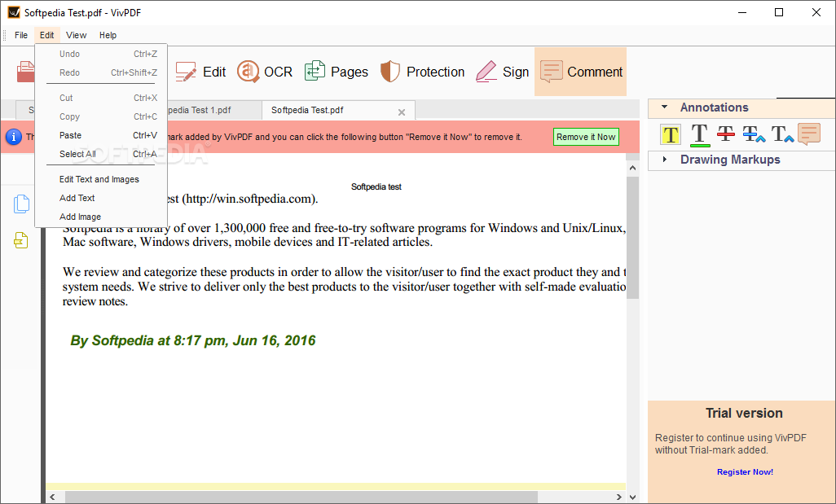This screenshot has width=836, height=504.
Task: Maximize the VivPDF window
Action: click(779, 12)
